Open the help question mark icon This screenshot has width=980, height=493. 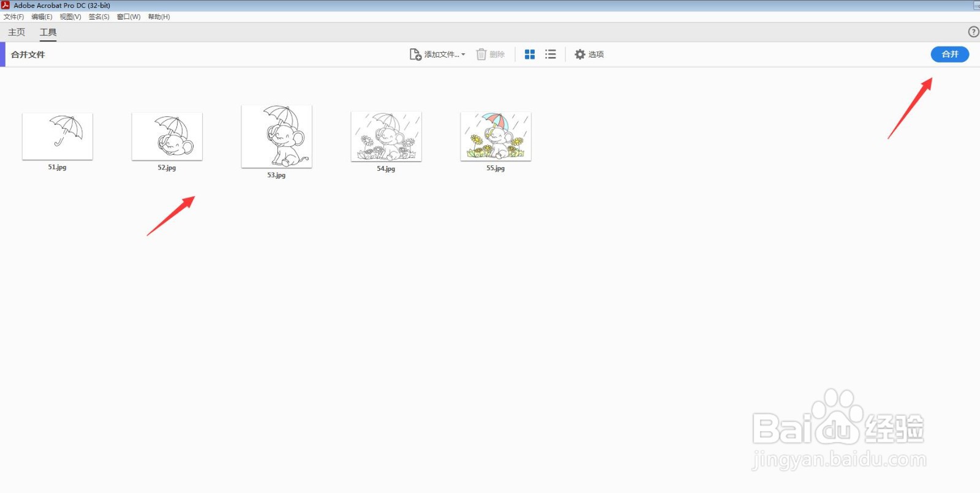point(973,32)
